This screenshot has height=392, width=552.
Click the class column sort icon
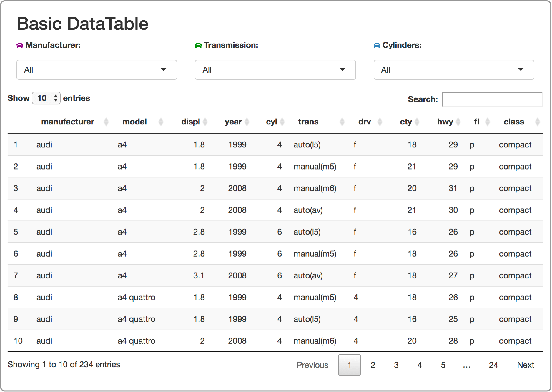pyautogui.click(x=537, y=122)
